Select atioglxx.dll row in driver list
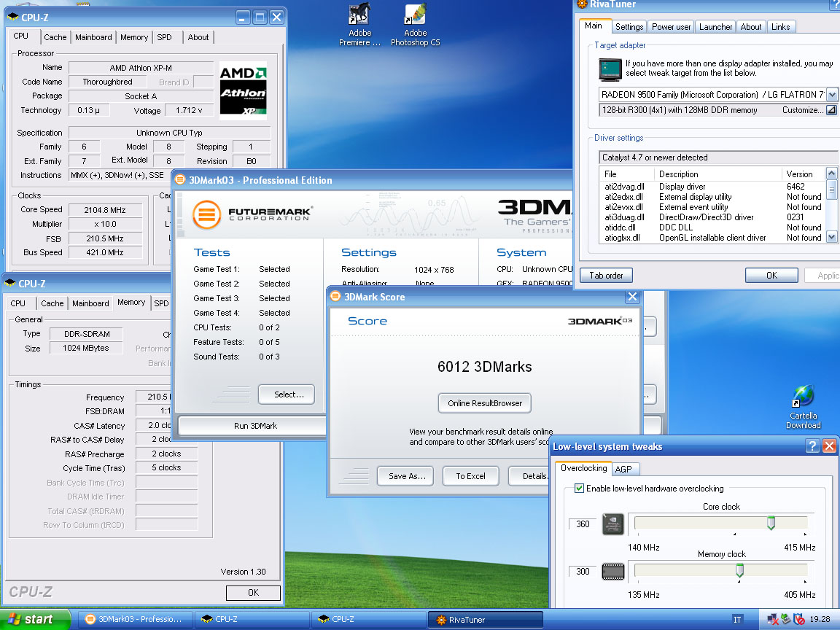This screenshot has height=630, width=840. [712, 237]
